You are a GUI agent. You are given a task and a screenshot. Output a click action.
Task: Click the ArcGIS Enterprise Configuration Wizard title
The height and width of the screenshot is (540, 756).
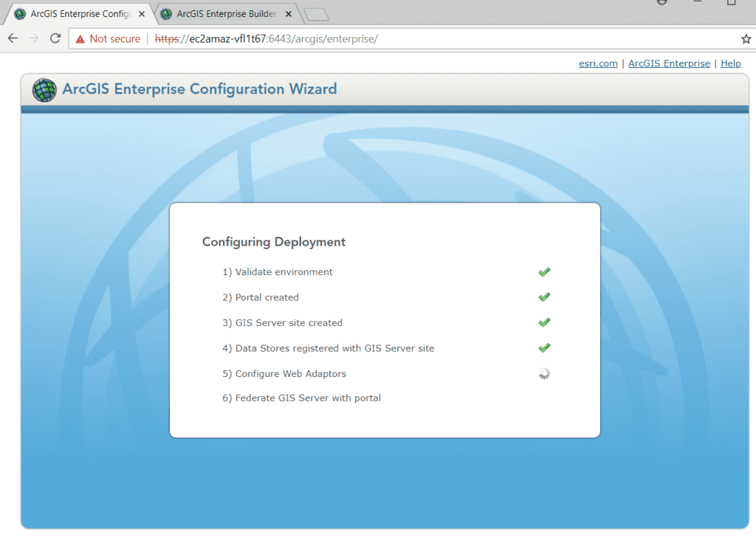[x=199, y=89]
